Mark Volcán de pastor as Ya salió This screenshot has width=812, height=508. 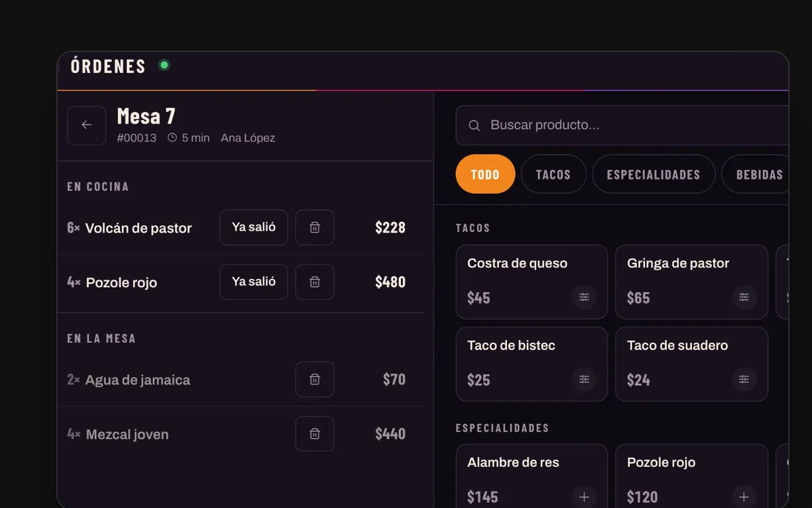254,227
